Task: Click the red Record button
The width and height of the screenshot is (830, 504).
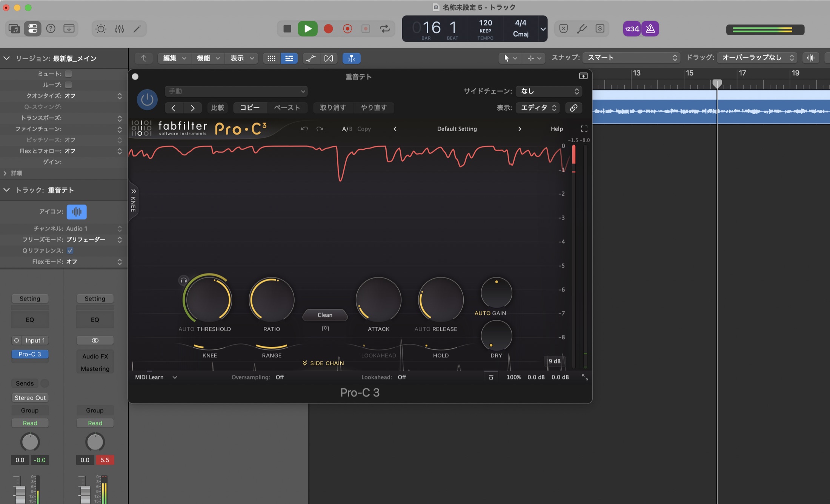Action: [328, 29]
